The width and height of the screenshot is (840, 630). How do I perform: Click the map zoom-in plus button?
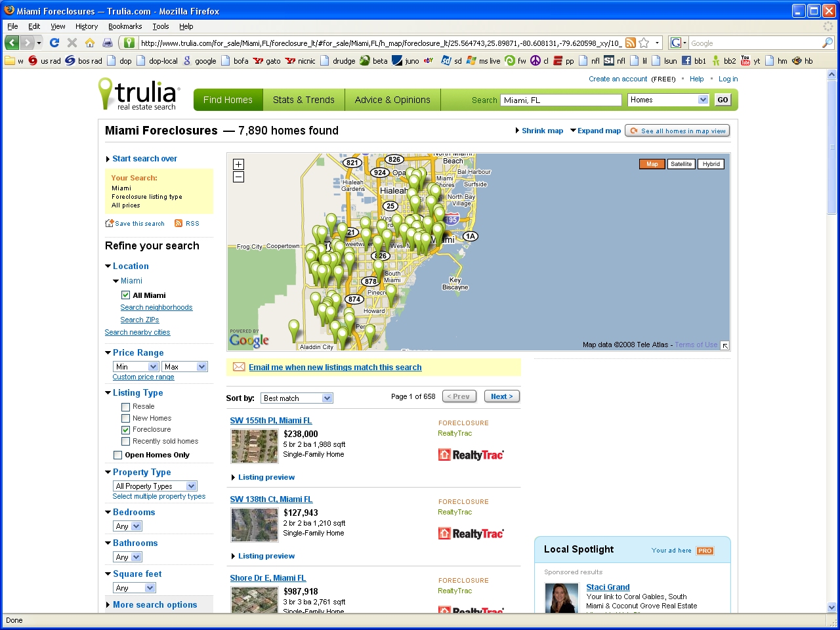239,164
